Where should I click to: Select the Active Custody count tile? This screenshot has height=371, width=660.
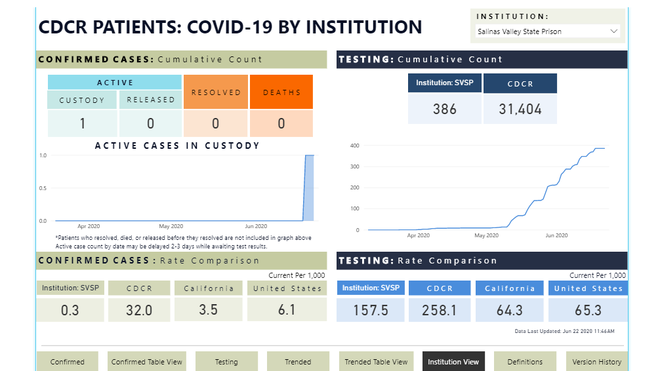click(82, 123)
